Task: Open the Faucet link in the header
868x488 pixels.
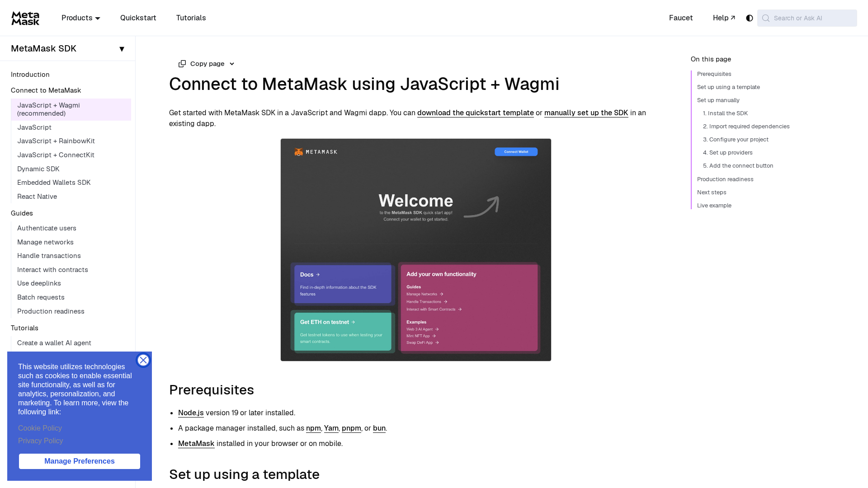Action: click(x=681, y=18)
